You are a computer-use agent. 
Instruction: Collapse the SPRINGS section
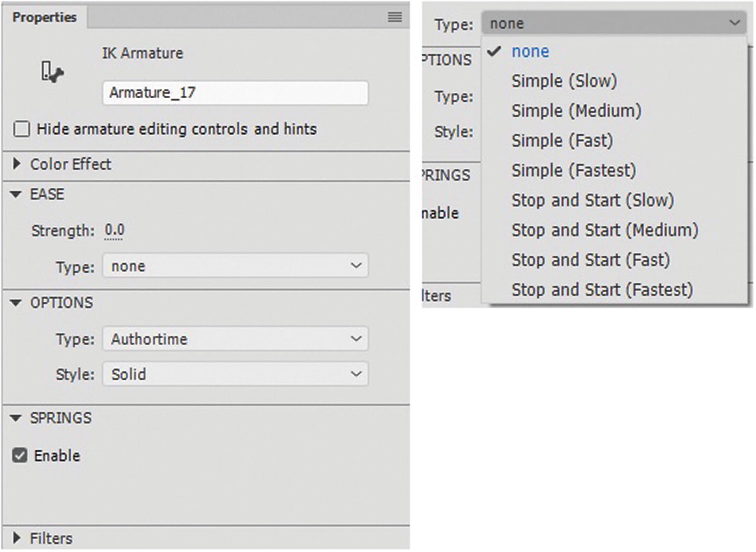pyautogui.click(x=16, y=418)
